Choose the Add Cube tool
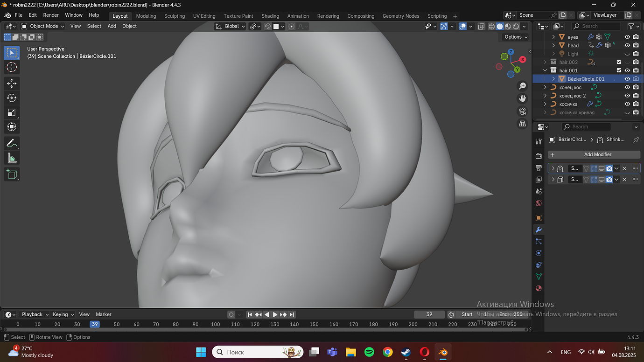This screenshot has height=362, width=644. point(12,174)
